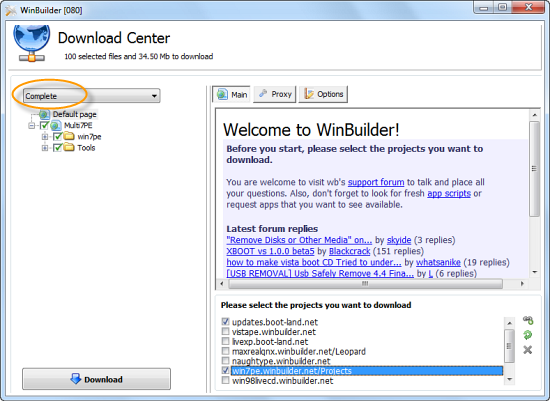Enable livexp.boot-land.net server

coord(226,341)
